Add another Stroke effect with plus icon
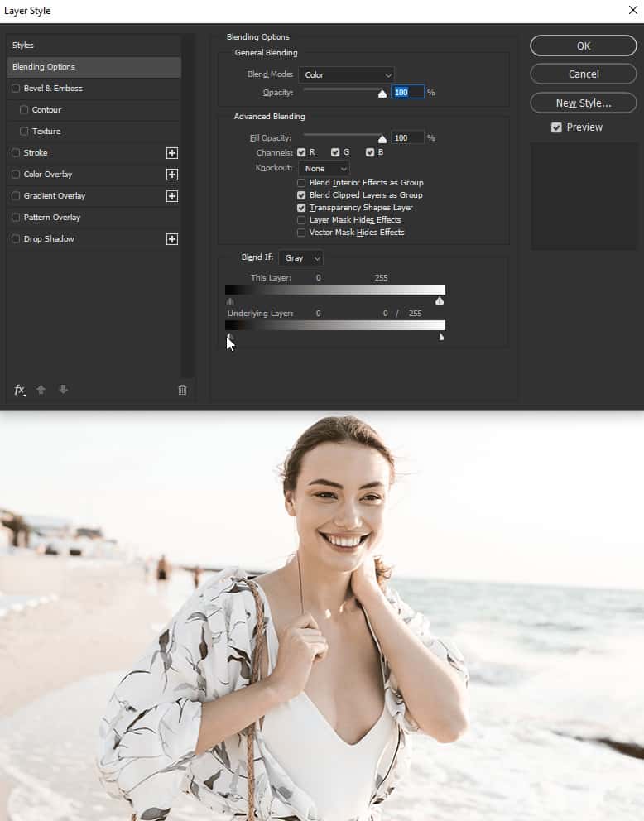The width and height of the screenshot is (644, 821). click(172, 153)
